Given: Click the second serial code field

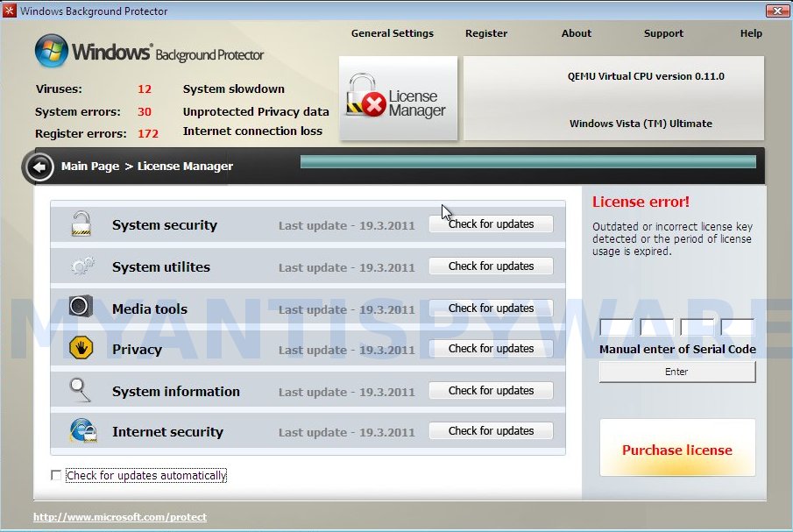Looking at the screenshot, I should point(656,327).
